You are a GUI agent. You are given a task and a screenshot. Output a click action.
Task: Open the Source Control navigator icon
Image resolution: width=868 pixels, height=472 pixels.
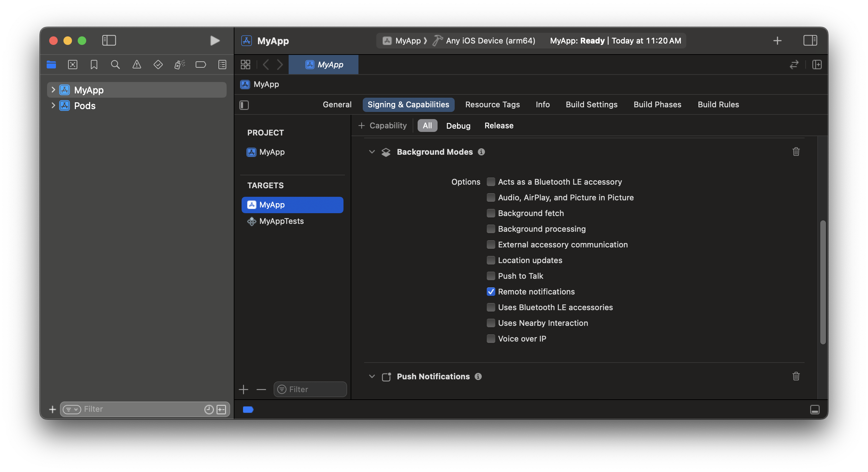pyautogui.click(x=73, y=65)
